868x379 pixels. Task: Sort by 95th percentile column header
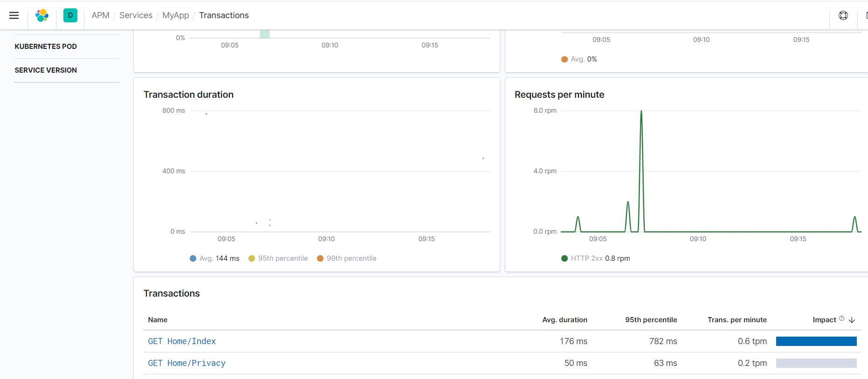point(651,320)
